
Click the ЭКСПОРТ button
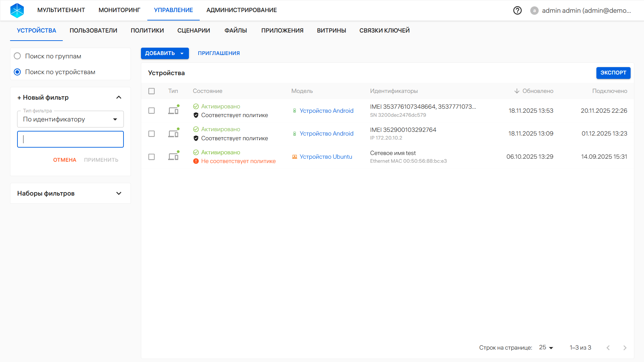[x=613, y=73]
